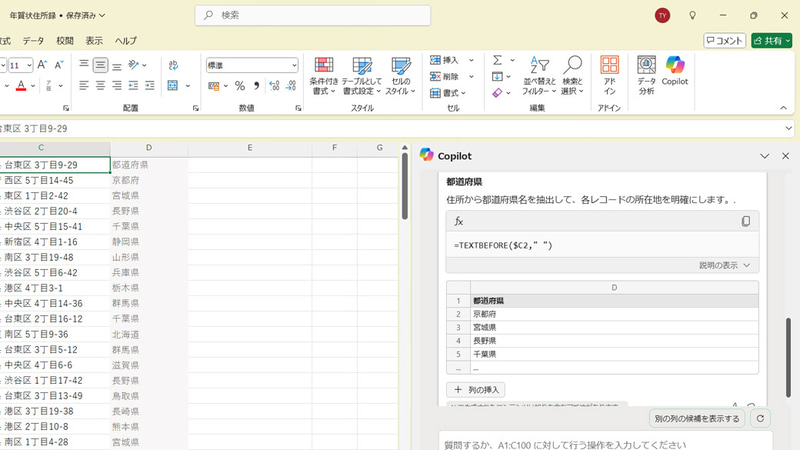This screenshot has height=450, width=800.
Task: Copy the TEXTBEFORE formula with copy icon
Action: (x=745, y=221)
